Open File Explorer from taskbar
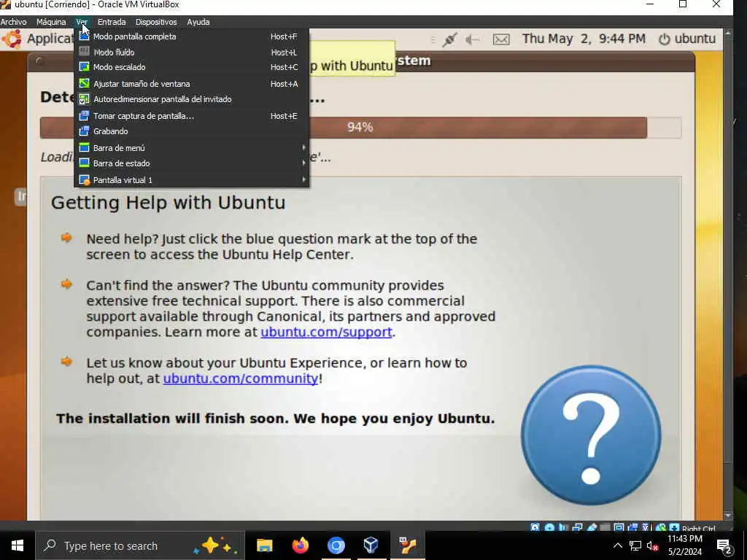747x560 pixels. point(264,545)
